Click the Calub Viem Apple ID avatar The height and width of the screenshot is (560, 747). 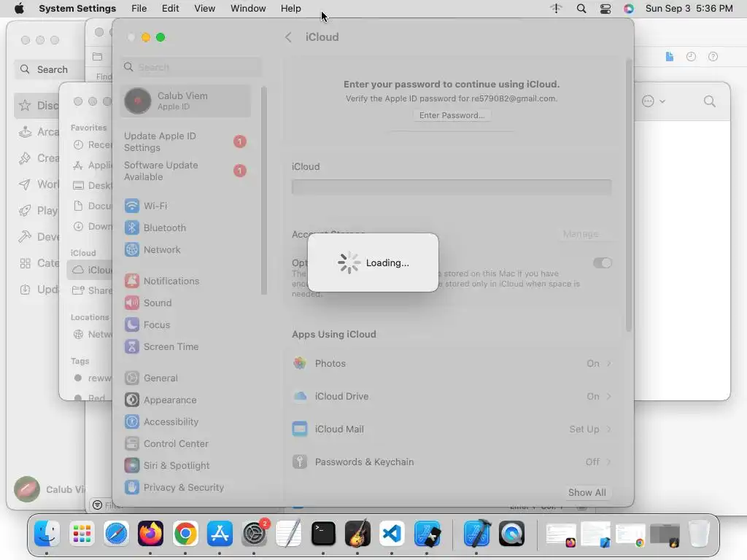point(138,101)
